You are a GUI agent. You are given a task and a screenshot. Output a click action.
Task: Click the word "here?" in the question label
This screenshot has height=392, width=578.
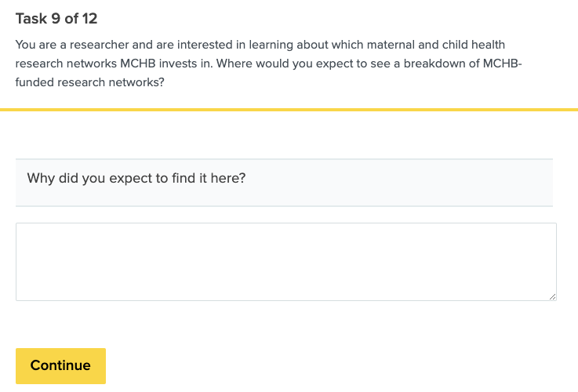[228, 178]
